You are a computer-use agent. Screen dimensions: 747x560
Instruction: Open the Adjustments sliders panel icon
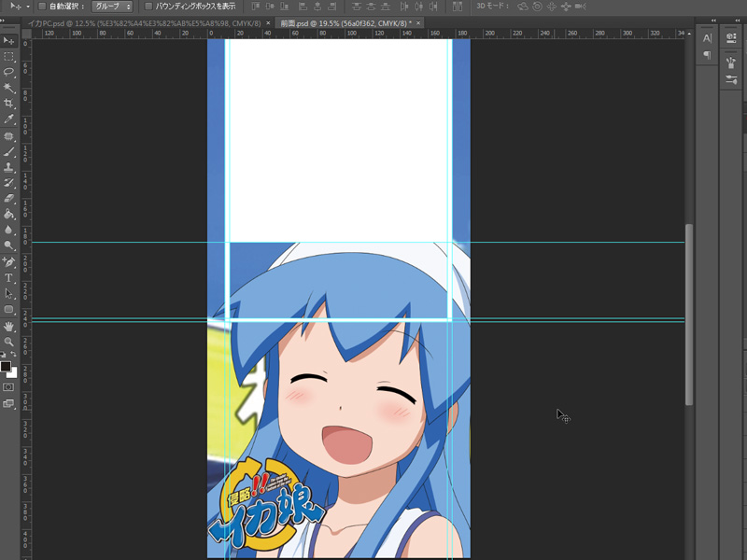(x=731, y=79)
